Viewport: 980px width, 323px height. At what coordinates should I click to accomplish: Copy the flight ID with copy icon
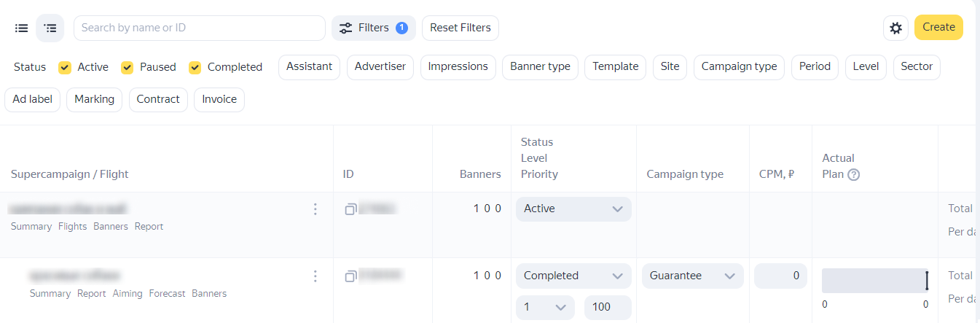pyautogui.click(x=350, y=276)
